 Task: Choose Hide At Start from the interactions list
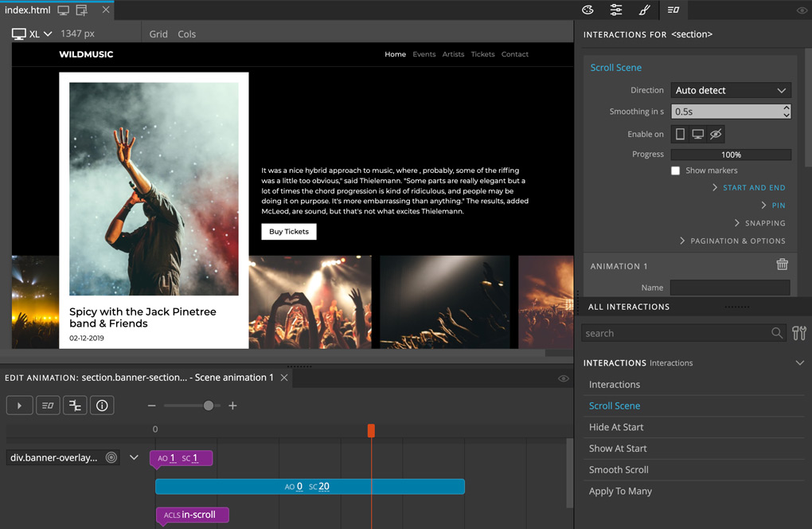[x=615, y=427]
